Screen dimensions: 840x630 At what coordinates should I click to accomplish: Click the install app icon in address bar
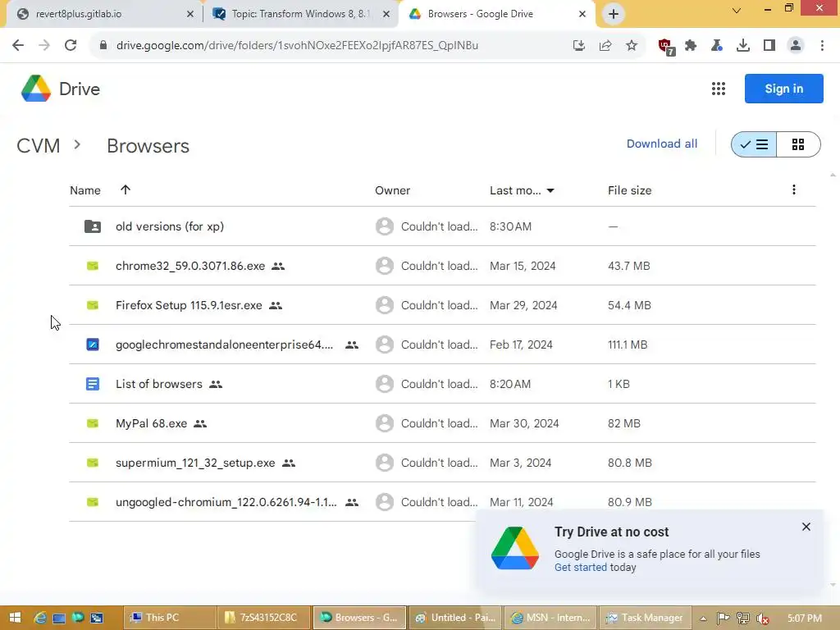click(578, 46)
